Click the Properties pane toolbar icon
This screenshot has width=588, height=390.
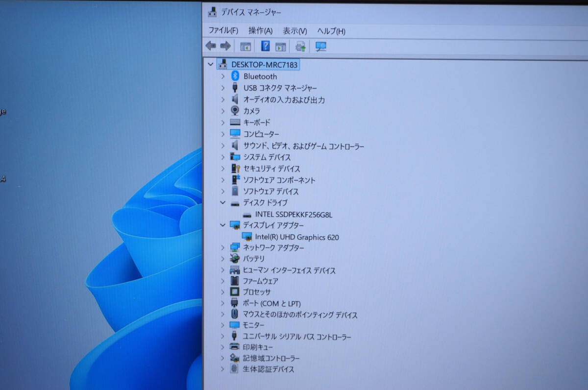(x=280, y=47)
